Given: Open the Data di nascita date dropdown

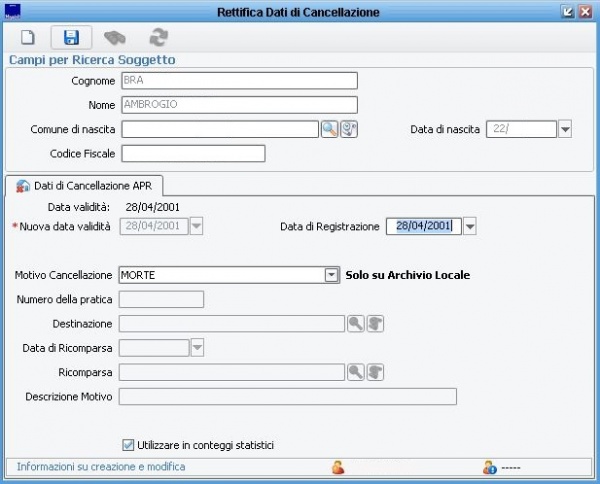Looking at the screenshot, I should click(565, 129).
